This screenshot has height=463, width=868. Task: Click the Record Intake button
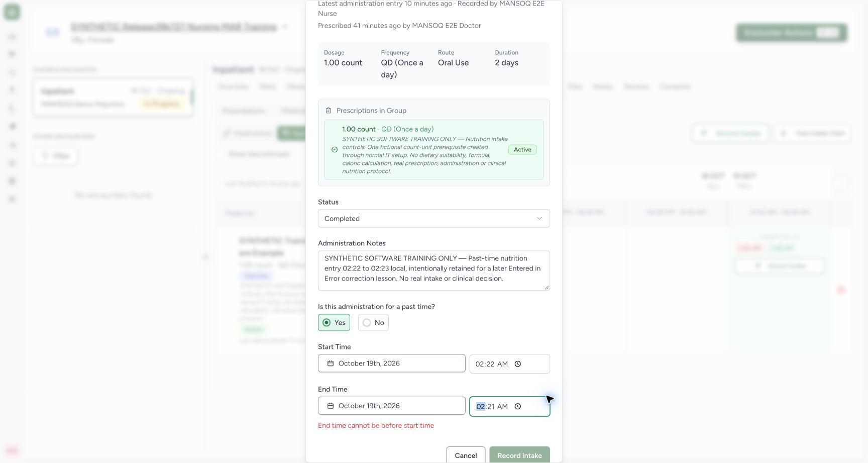tap(519, 455)
